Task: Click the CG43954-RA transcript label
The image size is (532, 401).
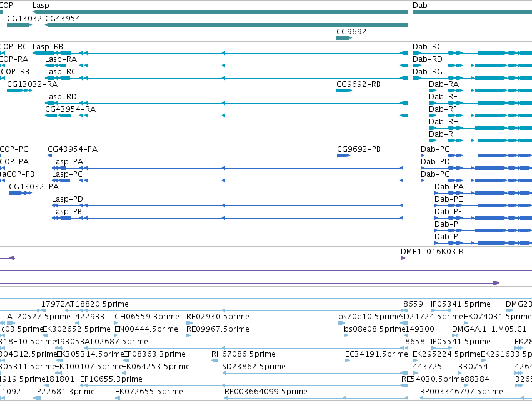Action: point(71,109)
